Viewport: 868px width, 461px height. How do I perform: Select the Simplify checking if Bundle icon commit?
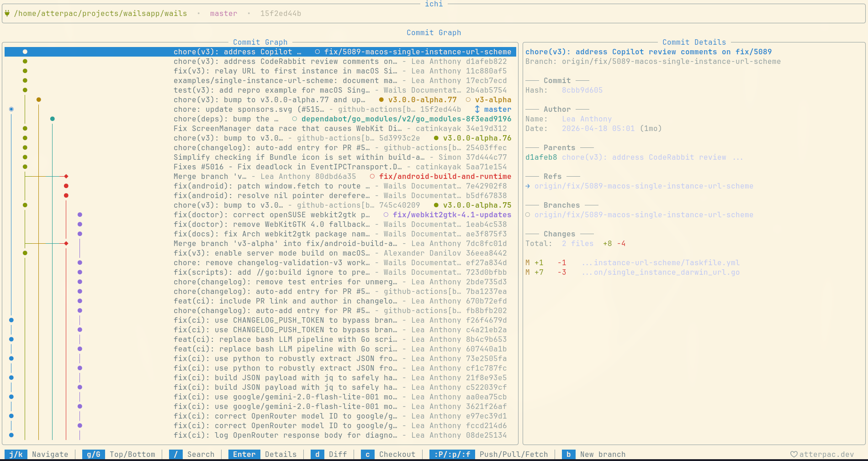coord(260,157)
